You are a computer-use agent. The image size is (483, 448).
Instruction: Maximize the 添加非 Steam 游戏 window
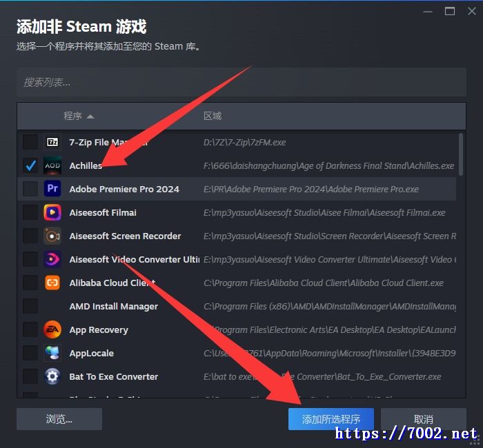coord(450,12)
